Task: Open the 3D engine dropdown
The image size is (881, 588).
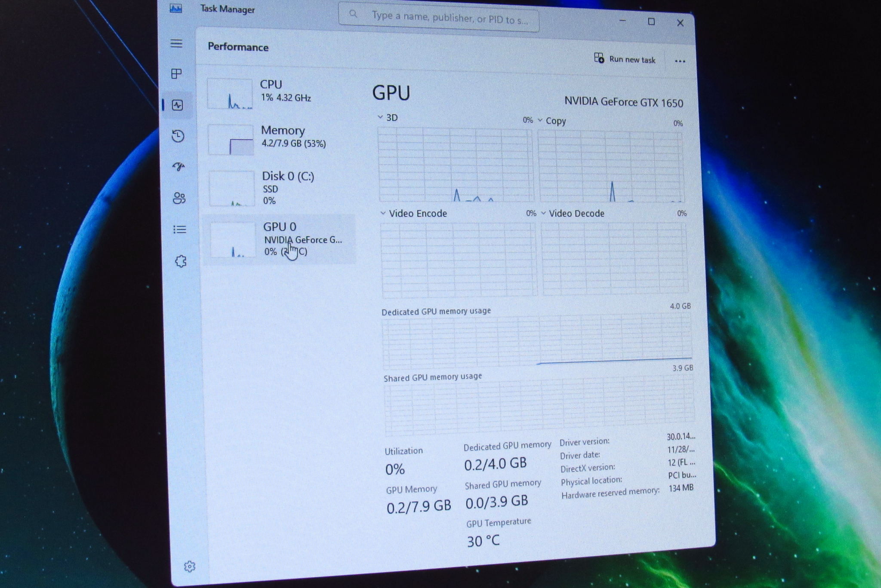Action: pos(388,117)
